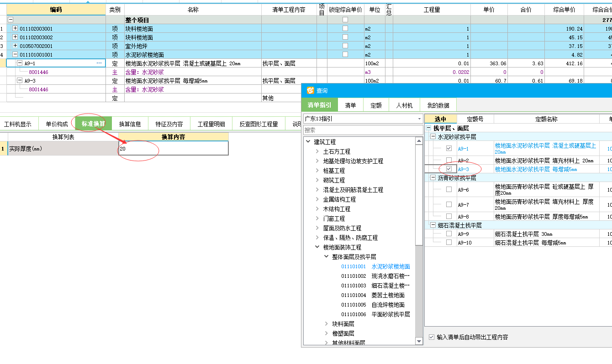Click 实际厚度(mm) cell in 换算列表
Screen dimensions: 612x364
click(63, 149)
